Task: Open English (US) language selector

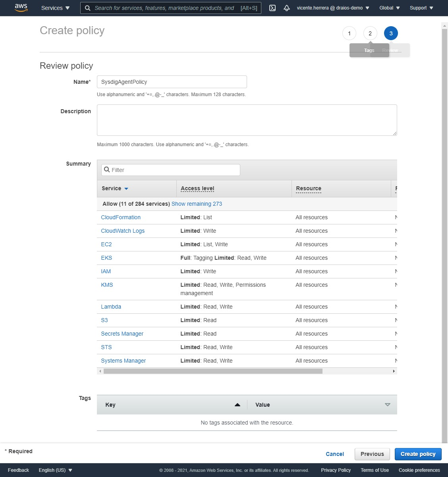Action: (x=56, y=470)
